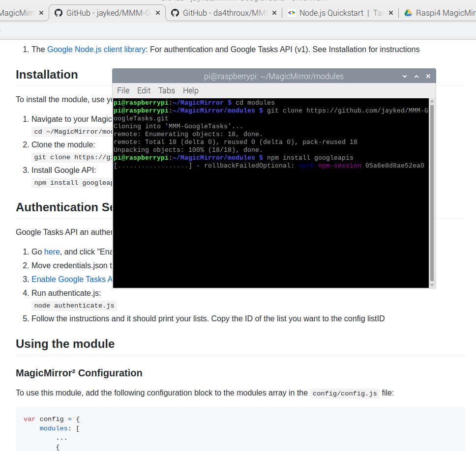Maximize the terminal window with up chevron
Viewport: 476px width, 451px height.
[416, 77]
